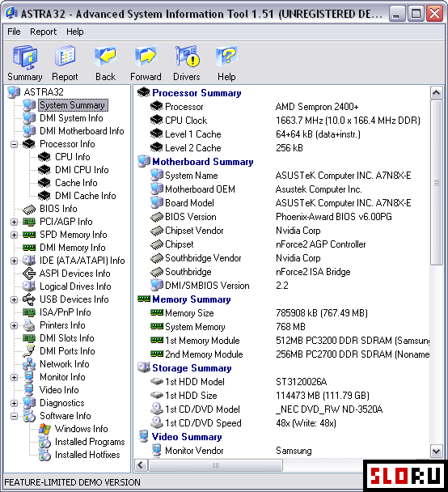
Task: Collapse the Software Info tree node
Action: tap(14, 416)
